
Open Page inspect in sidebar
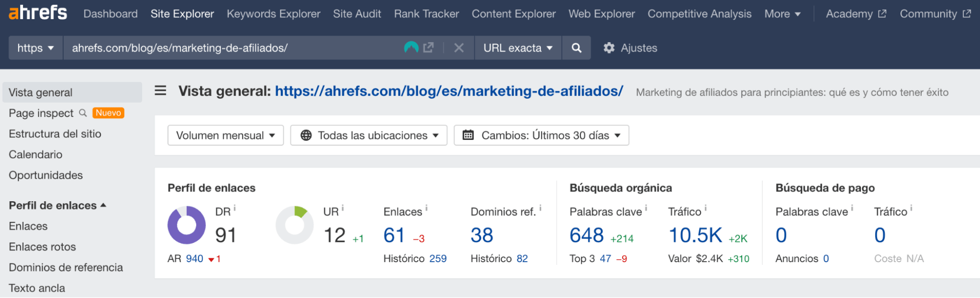point(41,113)
